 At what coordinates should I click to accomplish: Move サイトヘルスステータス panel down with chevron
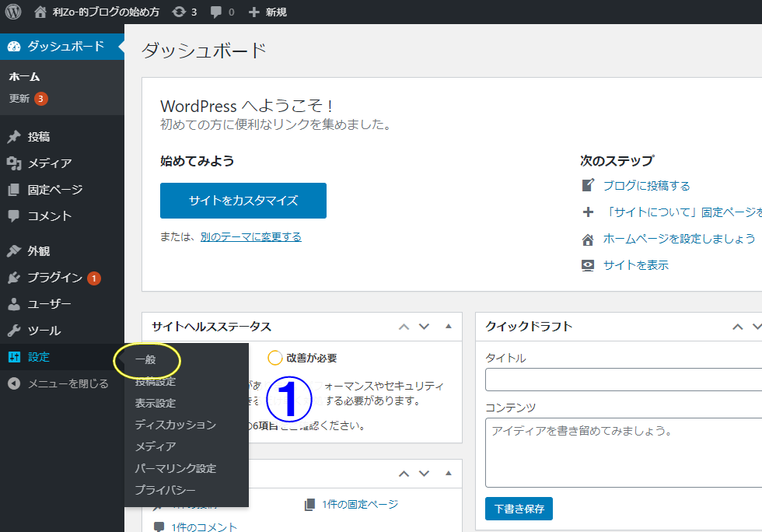[x=424, y=327]
